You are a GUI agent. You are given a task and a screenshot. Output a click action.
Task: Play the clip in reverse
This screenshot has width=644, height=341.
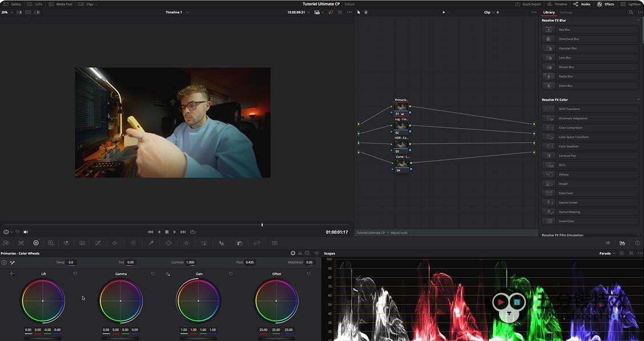click(x=159, y=232)
